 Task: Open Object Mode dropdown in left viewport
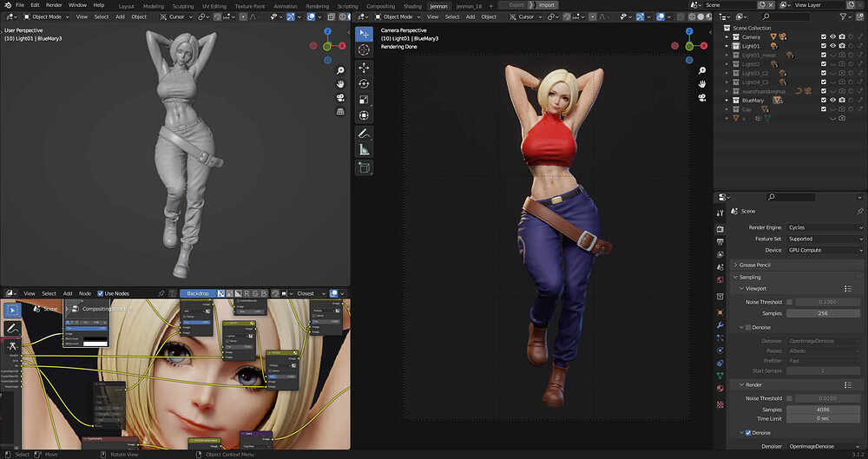coord(47,16)
